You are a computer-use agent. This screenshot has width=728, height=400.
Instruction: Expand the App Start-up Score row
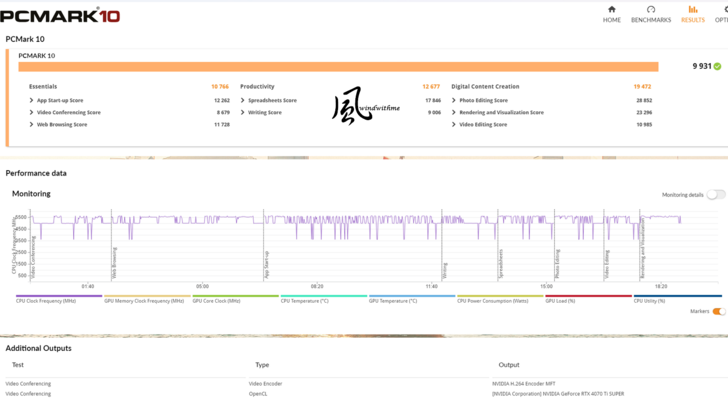click(x=31, y=101)
